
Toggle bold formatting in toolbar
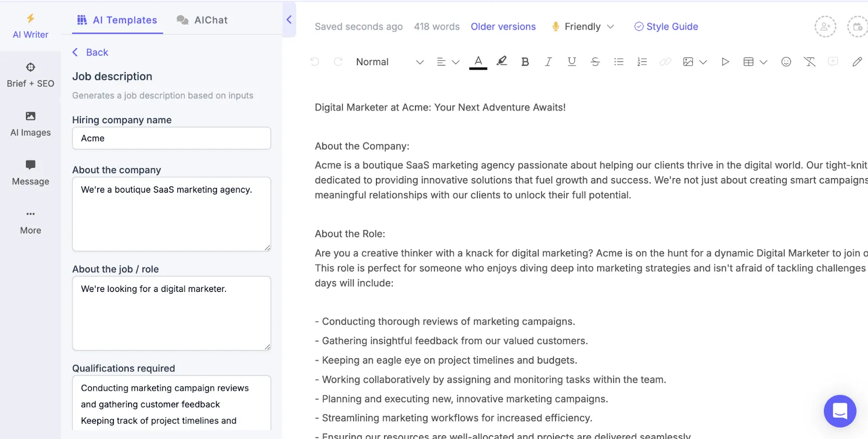[x=525, y=62]
